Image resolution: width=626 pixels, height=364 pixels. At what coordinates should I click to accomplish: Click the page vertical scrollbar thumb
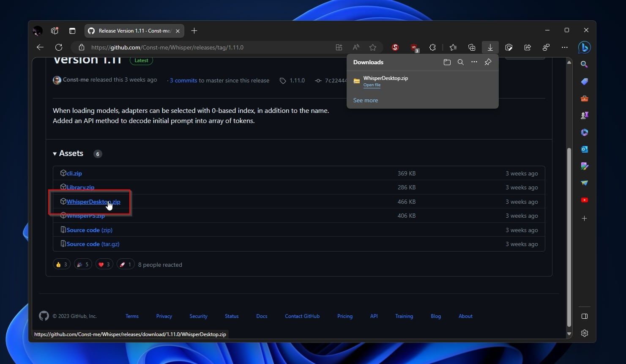tap(569, 237)
